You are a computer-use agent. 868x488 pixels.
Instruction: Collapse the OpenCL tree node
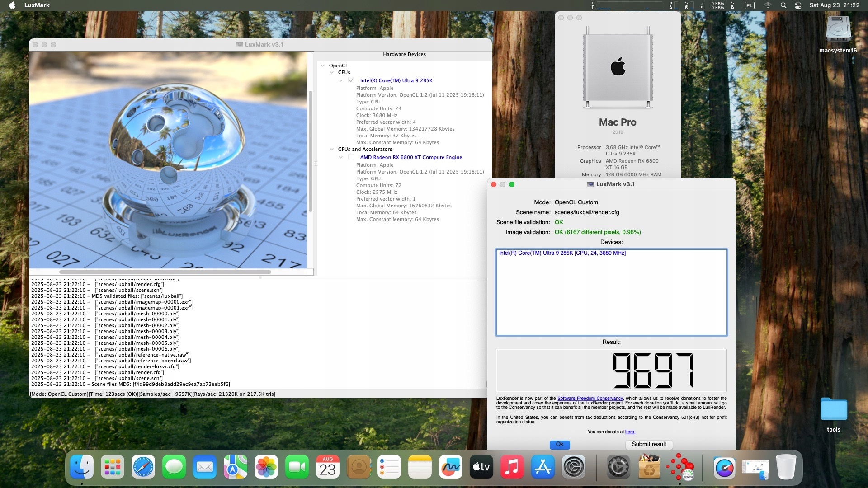tap(323, 66)
